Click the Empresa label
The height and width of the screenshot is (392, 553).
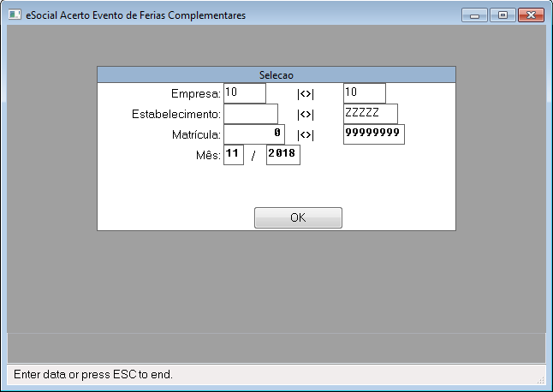(196, 94)
